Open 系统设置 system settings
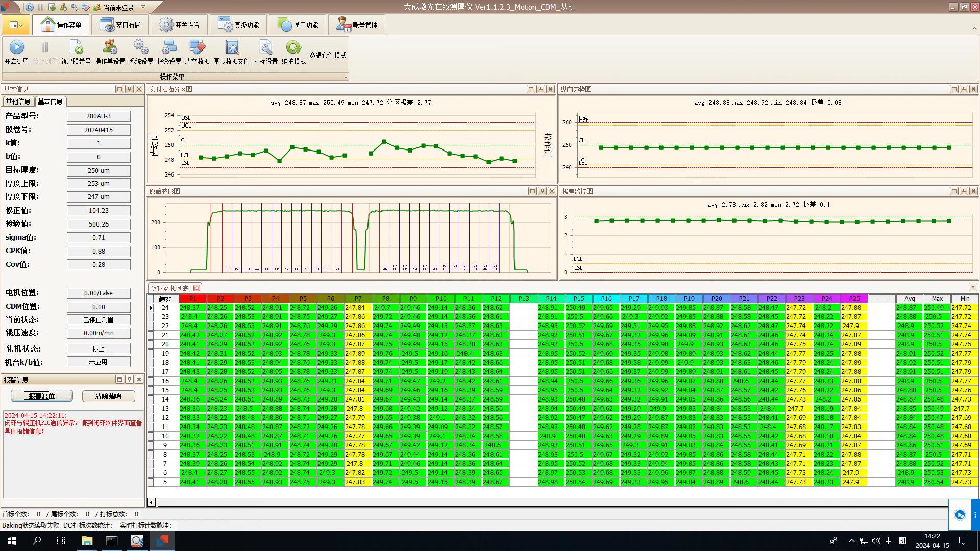The image size is (980, 551). pos(141,48)
